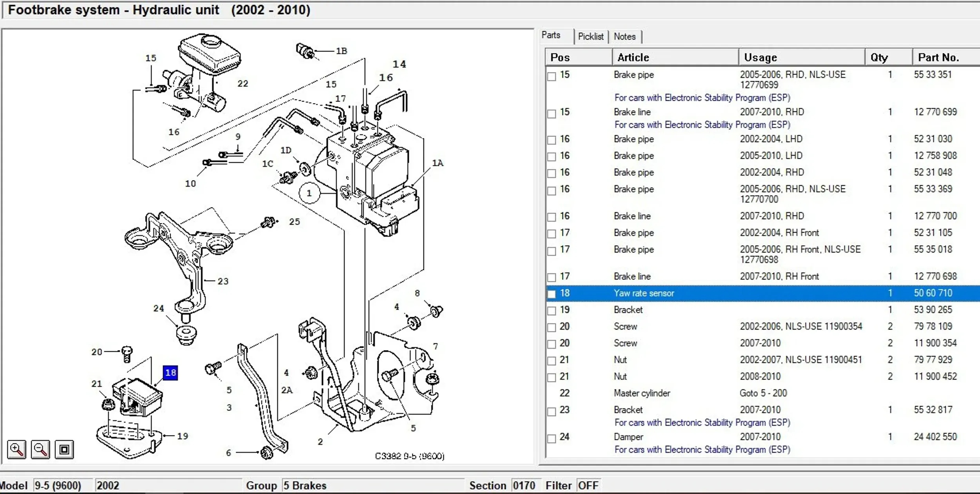Select the "Yaw rate sensor" article text
This screenshot has width=980, height=494.
pyautogui.click(x=644, y=293)
